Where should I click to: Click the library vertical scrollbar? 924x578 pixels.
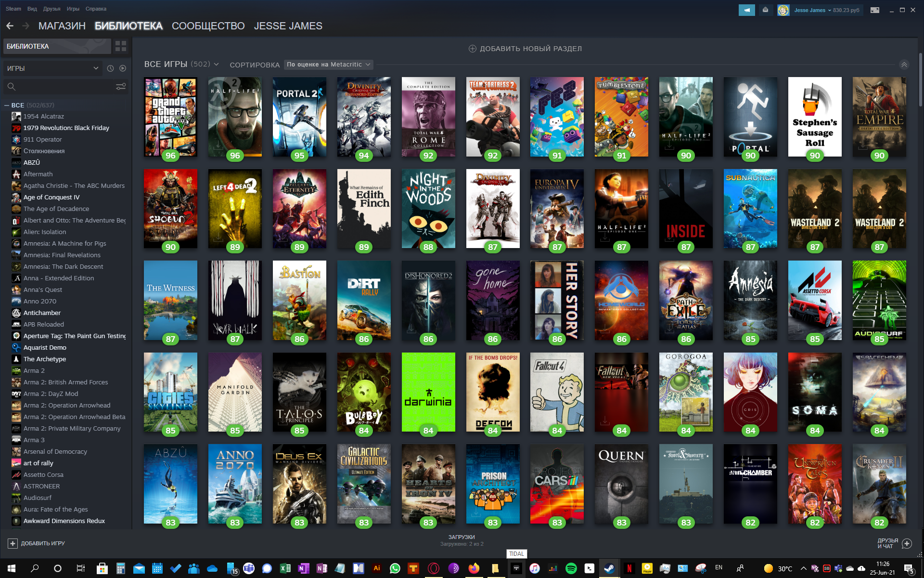(x=920, y=79)
